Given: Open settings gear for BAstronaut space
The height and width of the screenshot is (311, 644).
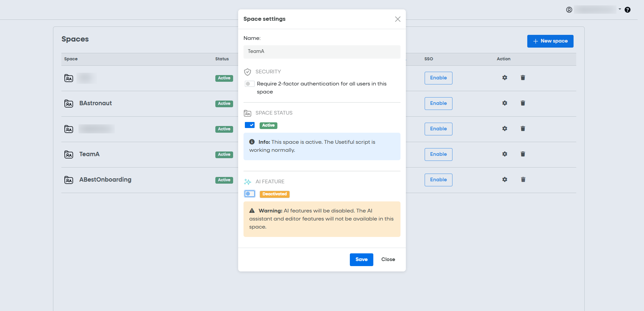Looking at the screenshot, I should click(504, 103).
